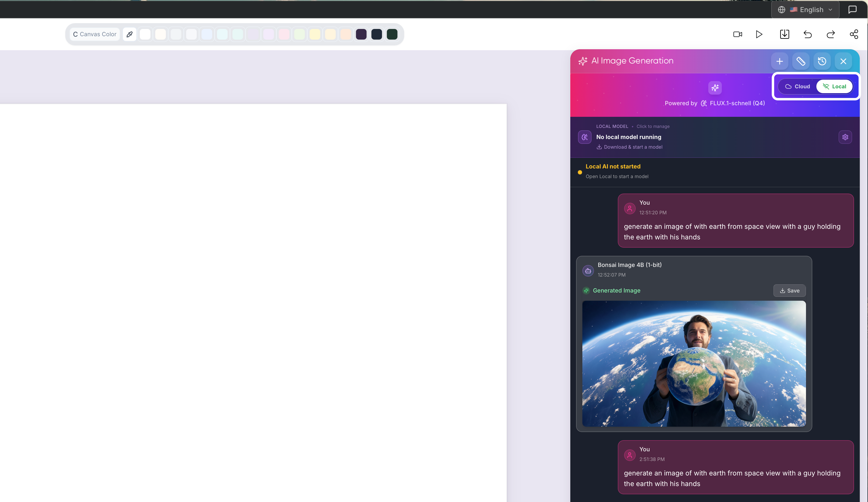Switch image generation to Cloud mode
Image resolution: width=868 pixels, height=502 pixels.
(x=797, y=86)
